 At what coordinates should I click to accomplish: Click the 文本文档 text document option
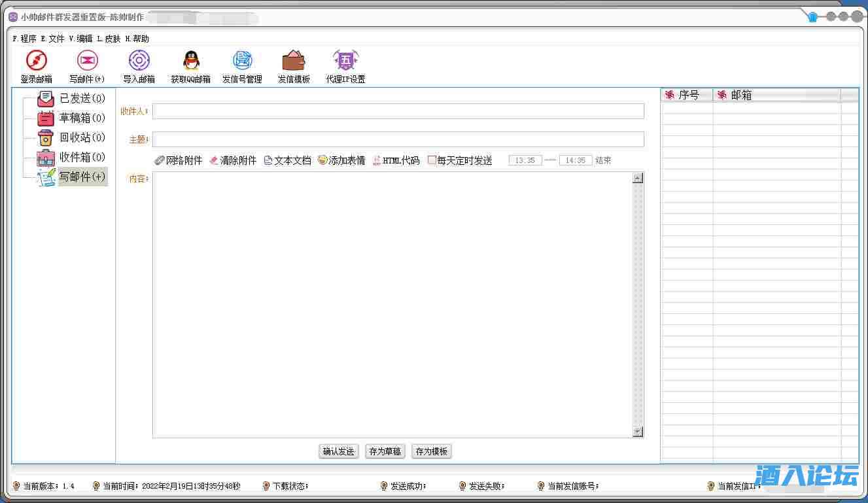(x=286, y=160)
